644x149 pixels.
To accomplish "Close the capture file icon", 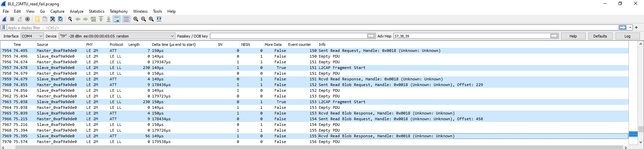I will pos(53,19).
